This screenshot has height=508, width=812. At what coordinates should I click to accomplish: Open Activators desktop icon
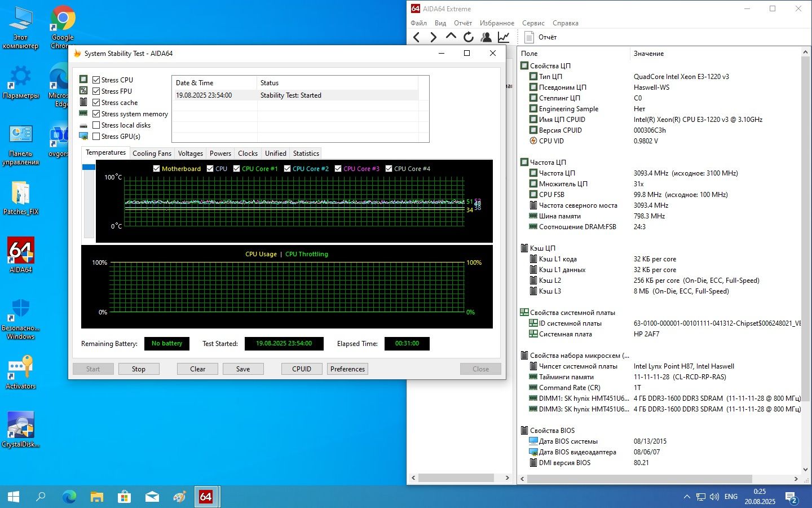[21, 372]
